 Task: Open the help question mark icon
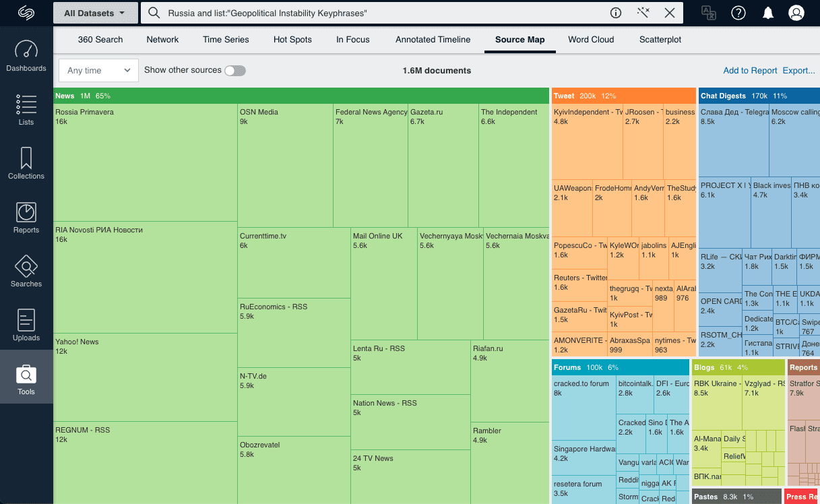click(738, 13)
